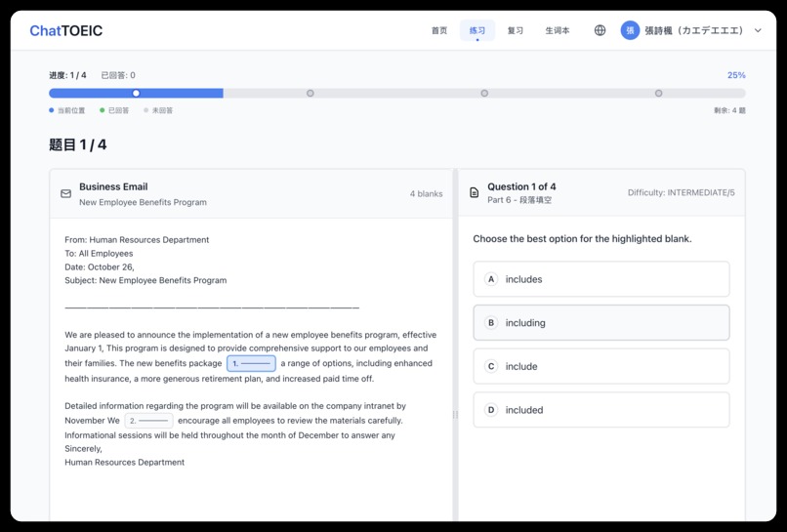Expand the user account dropdown chevron
Screen dimensions: 787x532
pos(758,30)
